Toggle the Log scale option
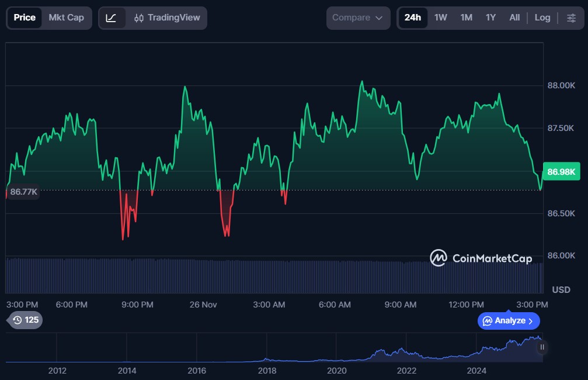588x380 pixels. coord(542,18)
